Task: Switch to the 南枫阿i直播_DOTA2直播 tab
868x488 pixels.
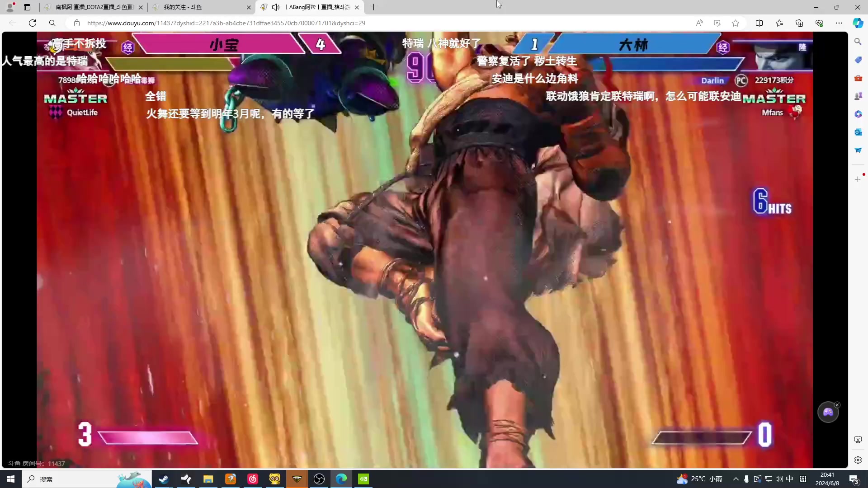Action: (94, 7)
